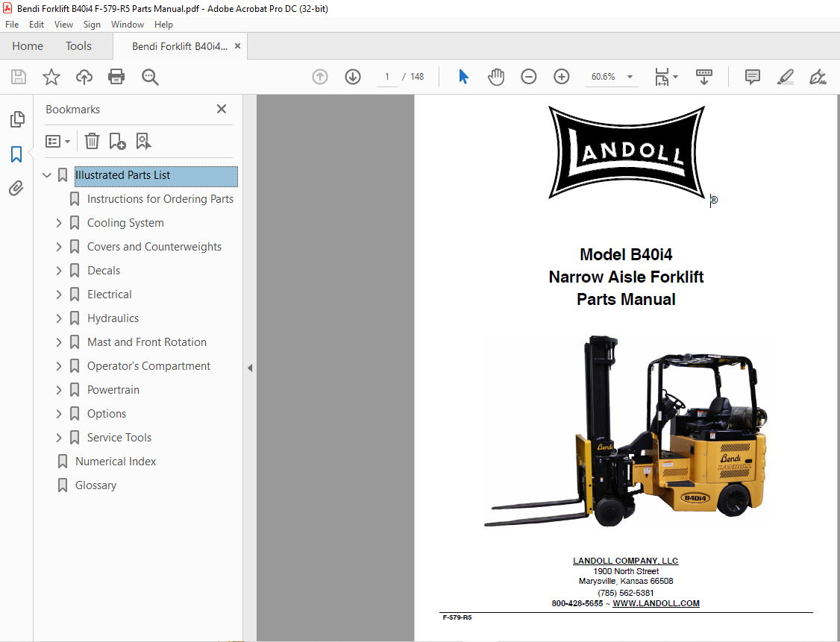840x642 pixels.
Task: Collapse navigation pane with side arrow
Action: (x=250, y=368)
